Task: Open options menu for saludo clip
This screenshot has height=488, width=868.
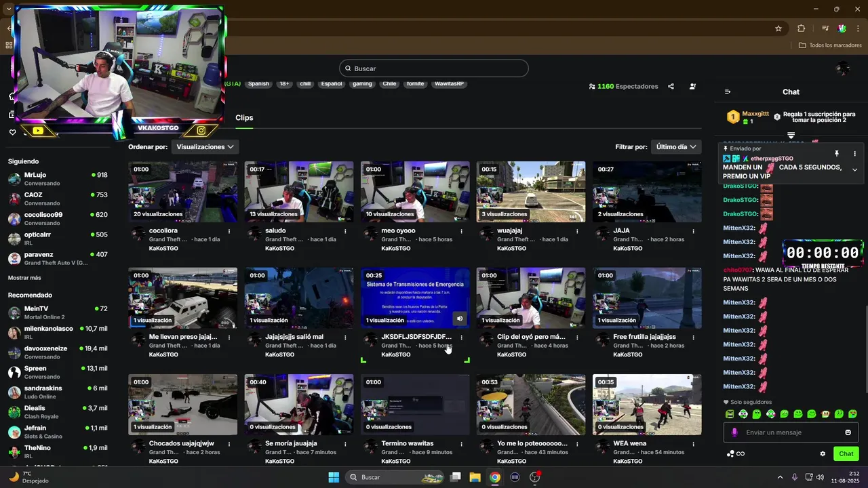Action: (345, 231)
